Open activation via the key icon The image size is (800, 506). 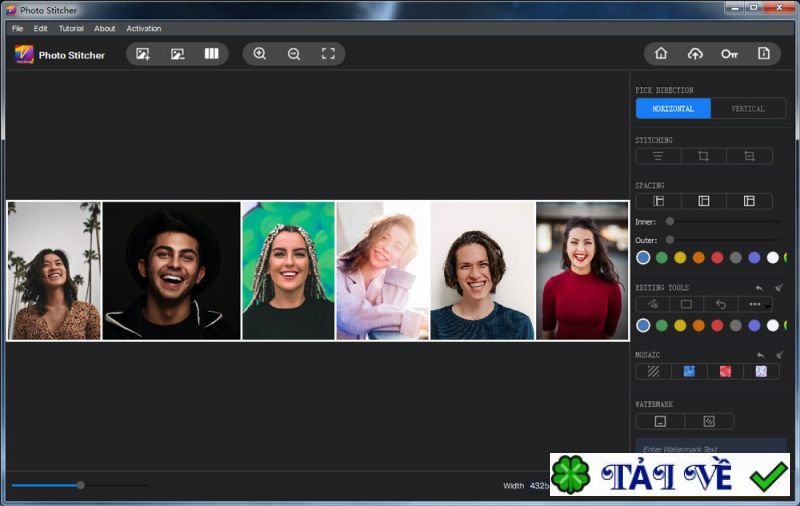pos(729,54)
